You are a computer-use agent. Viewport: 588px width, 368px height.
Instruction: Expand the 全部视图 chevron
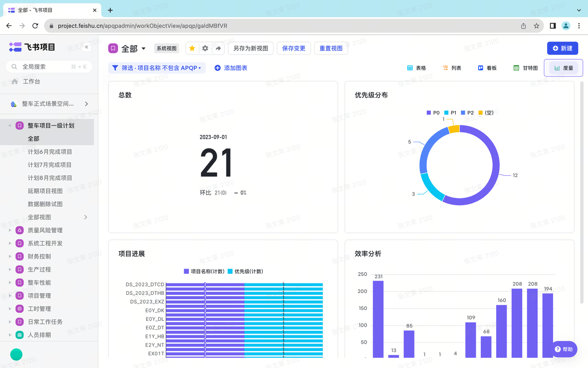(85, 217)
